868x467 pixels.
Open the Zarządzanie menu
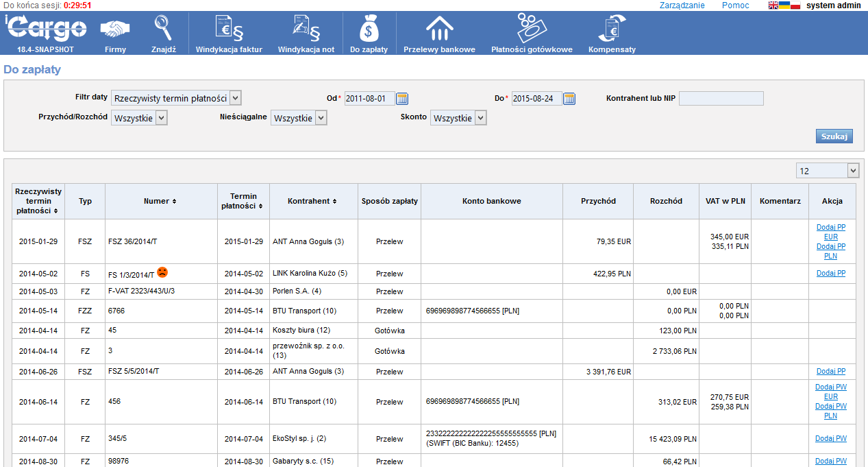pyautogui.click(x=682, y=5)
